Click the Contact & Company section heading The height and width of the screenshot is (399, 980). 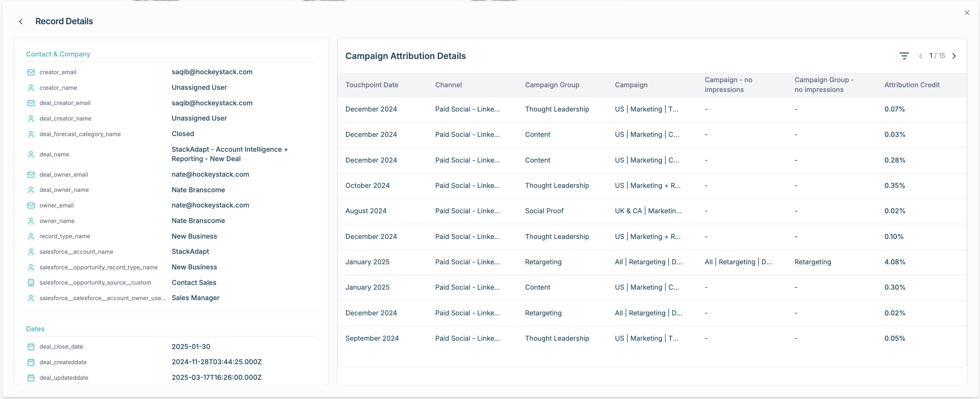(58, 54)
